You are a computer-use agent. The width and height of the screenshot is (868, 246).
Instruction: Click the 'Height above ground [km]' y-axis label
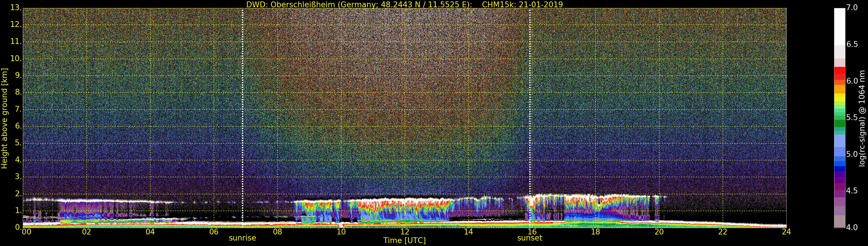coord(4,118)
